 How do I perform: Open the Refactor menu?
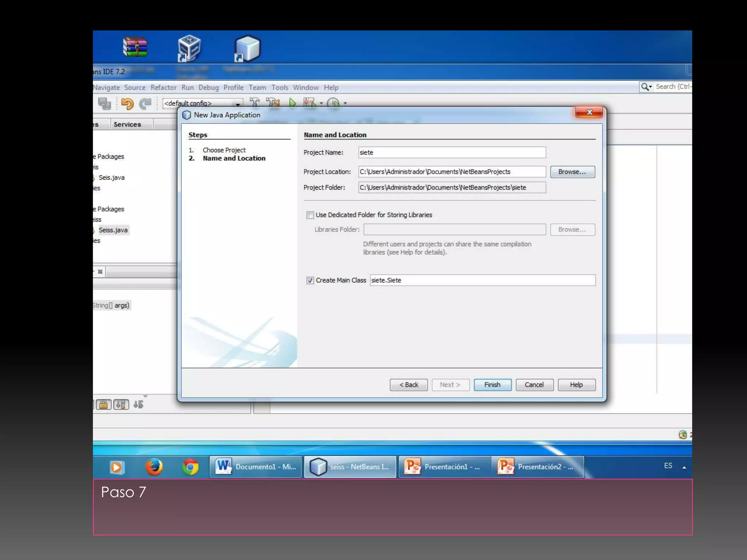coord(163,87)
